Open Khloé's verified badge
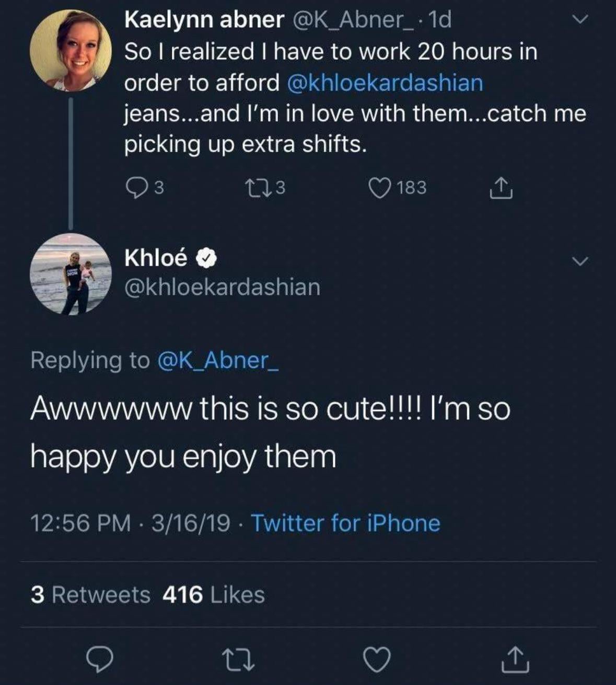The width and height of the screenshot is (616, 685). (206, 258)
